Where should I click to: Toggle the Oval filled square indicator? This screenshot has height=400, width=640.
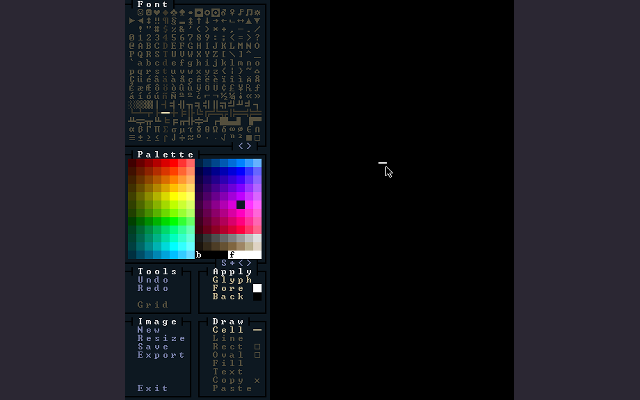(x=257, y=355)
